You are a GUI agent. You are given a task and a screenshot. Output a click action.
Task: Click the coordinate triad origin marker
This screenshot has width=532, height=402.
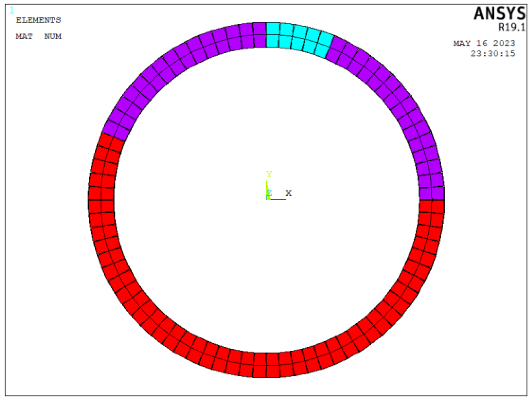coord(267,198)
